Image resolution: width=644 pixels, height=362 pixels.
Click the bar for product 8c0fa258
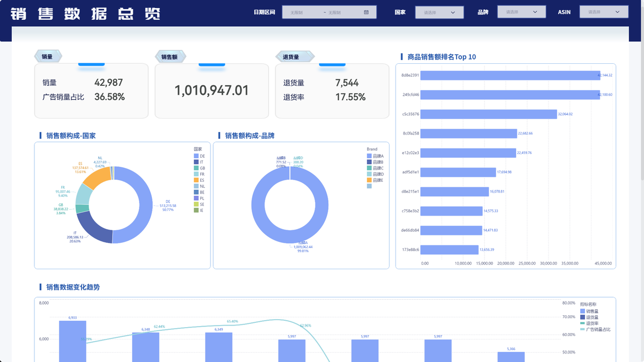point(469,133)
